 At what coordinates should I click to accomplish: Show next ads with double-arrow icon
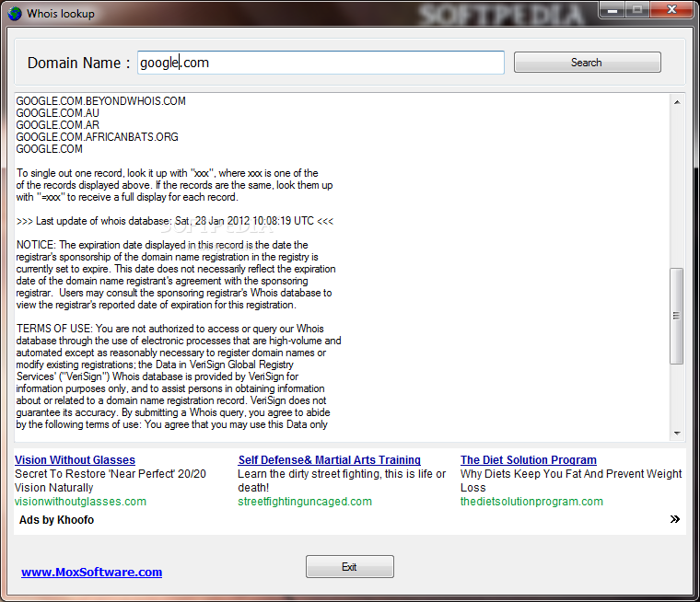tap(674, 519)
